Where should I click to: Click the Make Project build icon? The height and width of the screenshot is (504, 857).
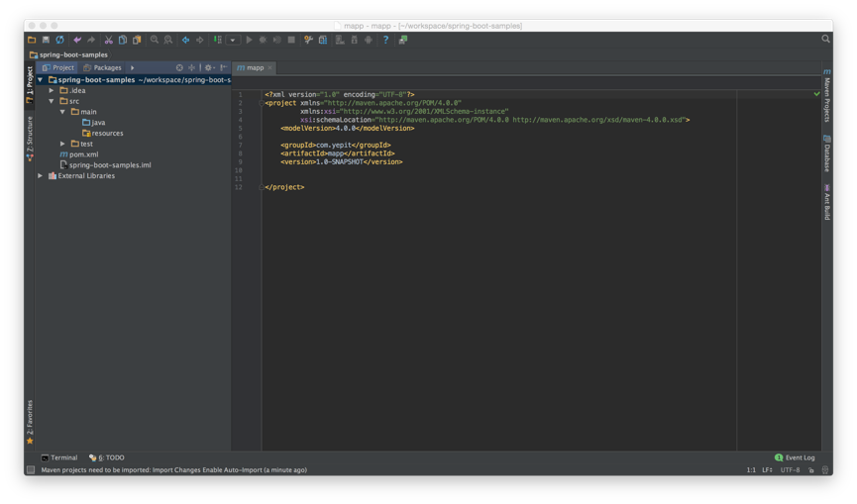218,40
